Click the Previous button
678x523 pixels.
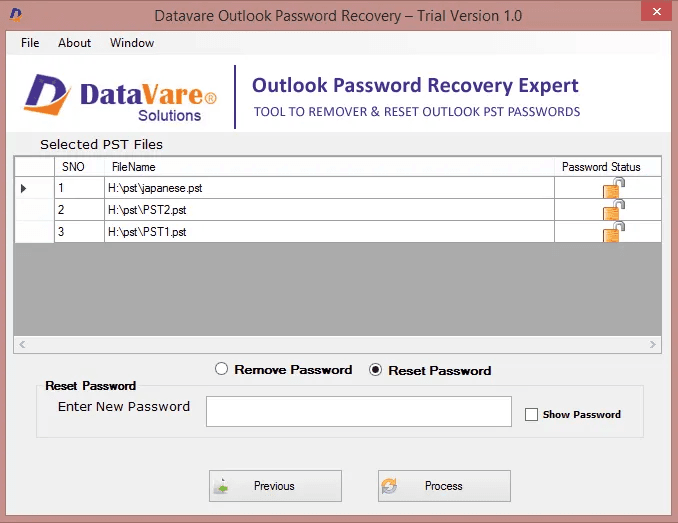coord(275,486)
